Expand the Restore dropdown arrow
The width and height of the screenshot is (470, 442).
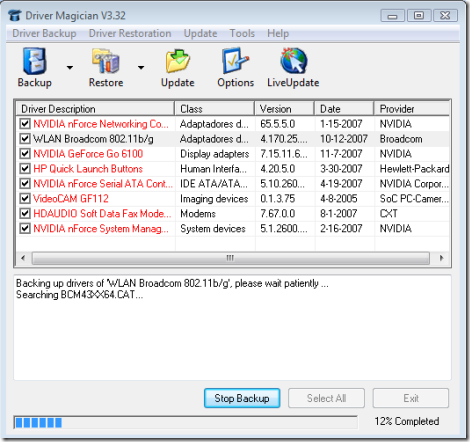tap(141, 67)
